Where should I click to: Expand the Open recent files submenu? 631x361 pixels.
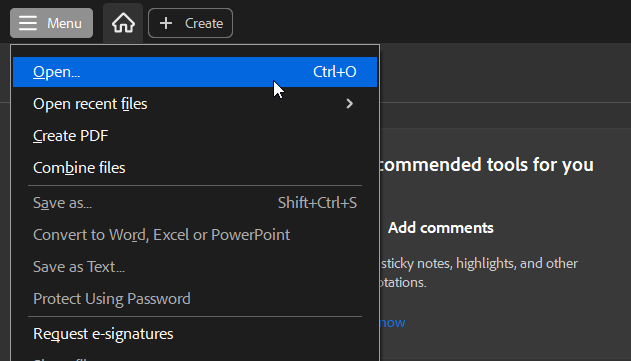pyautogui.click(x=195, y=104)
